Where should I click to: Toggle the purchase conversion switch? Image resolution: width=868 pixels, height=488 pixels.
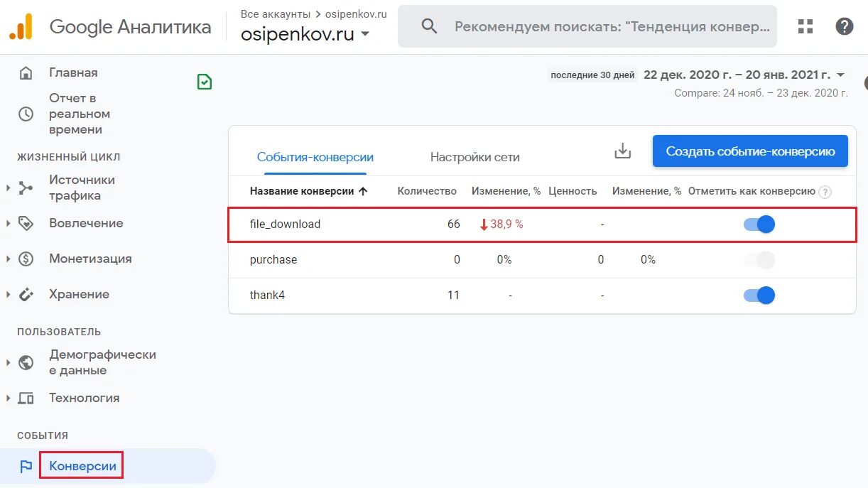(x=759, y=260)
